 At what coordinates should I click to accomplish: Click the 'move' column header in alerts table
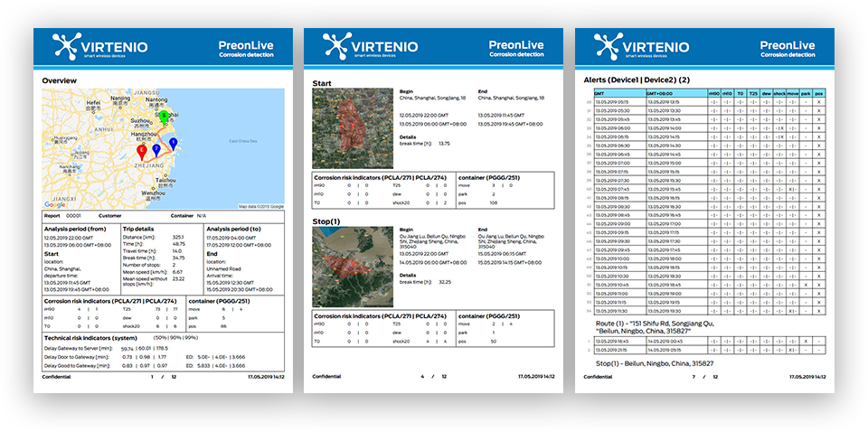(x=793, y=93)
